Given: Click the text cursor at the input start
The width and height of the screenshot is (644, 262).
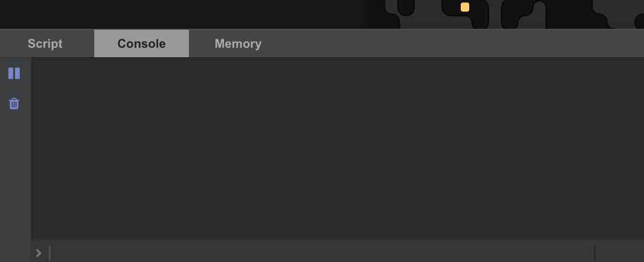Looking at the screenshot, I should pos(50,253).
